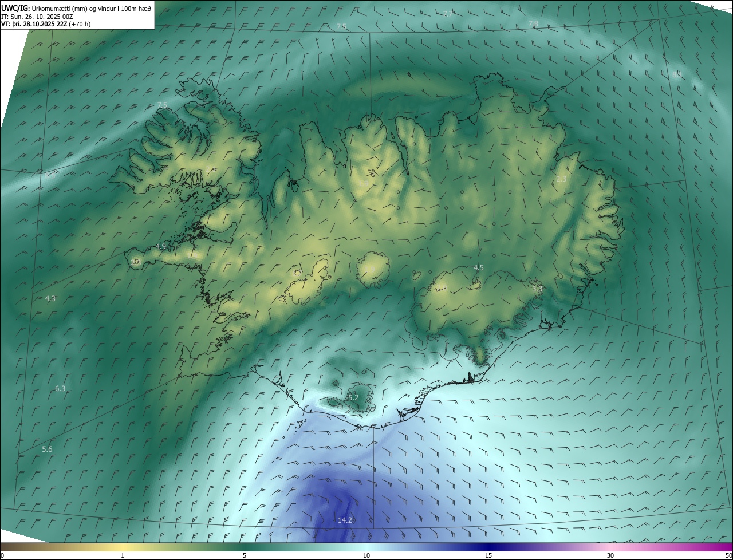This screenshot has height=560, width=733.
Task: Click the 10 tick on the color scale
Action: click(366, 555)
